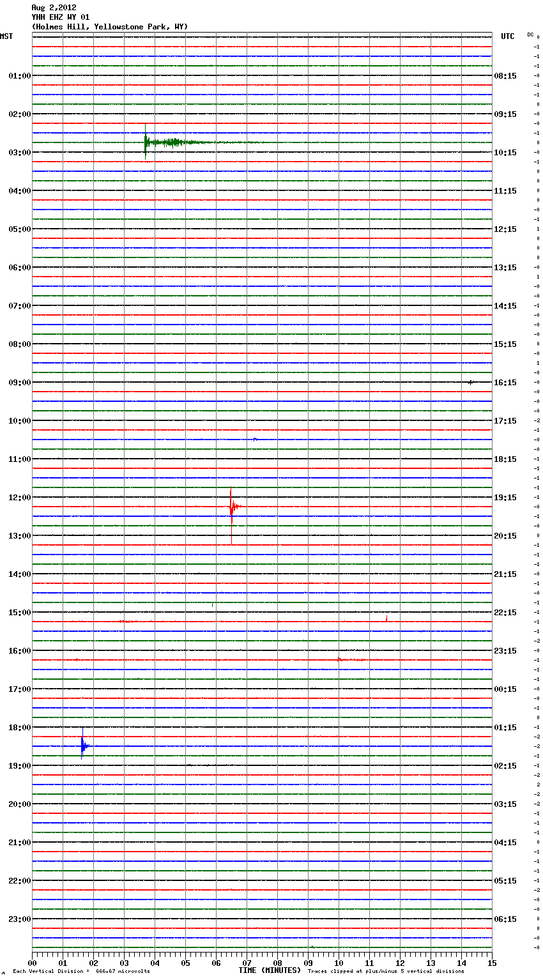This screenshot has width=543, height=980.
Task: Click the '08:15' UTC time label
Action: 505,76
